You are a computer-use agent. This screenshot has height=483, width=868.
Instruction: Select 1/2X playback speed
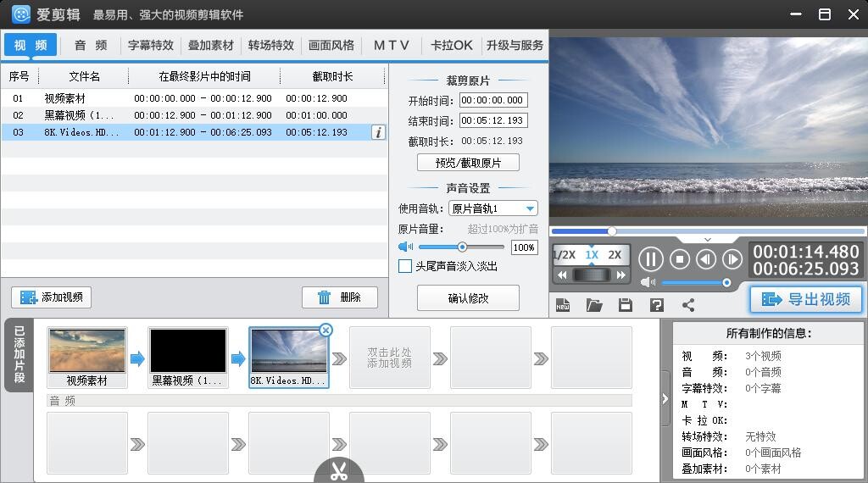pos(564,255)
